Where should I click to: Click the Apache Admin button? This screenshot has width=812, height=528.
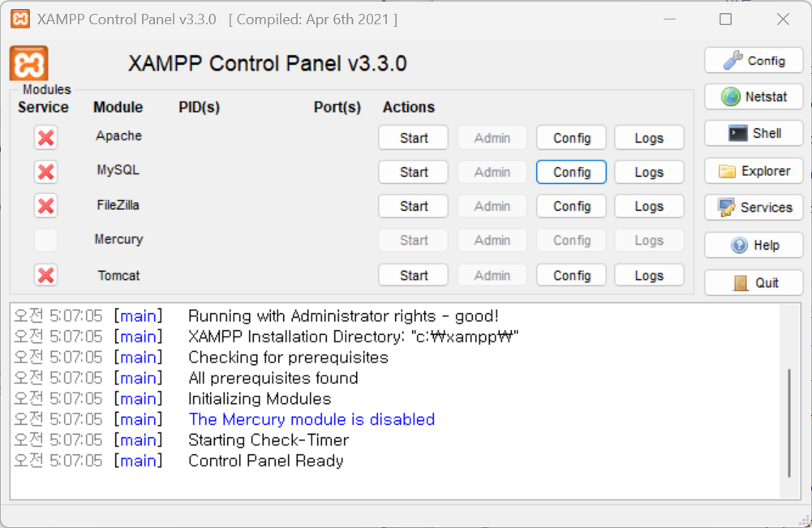click(x=492, y=138)
